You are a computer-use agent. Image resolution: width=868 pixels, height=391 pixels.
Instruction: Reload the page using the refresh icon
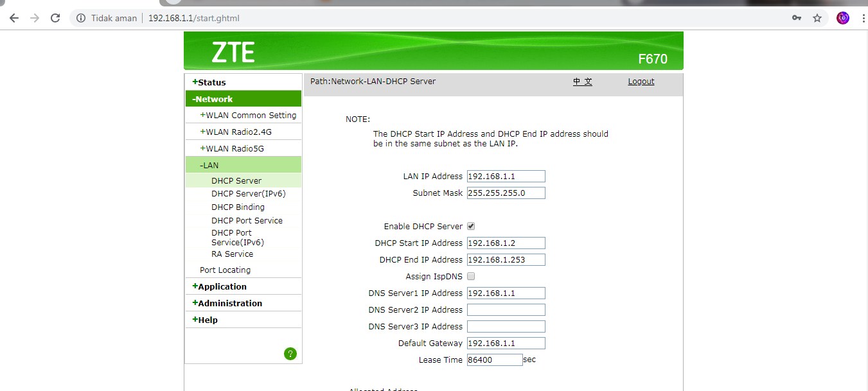55,18
